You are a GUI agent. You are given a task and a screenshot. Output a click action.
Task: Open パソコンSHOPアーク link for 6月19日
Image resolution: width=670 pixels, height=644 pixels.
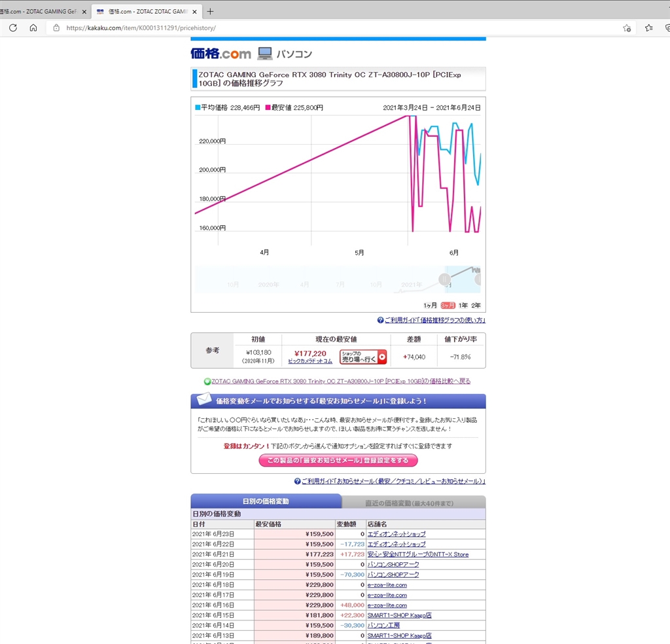tap(393, 575)
